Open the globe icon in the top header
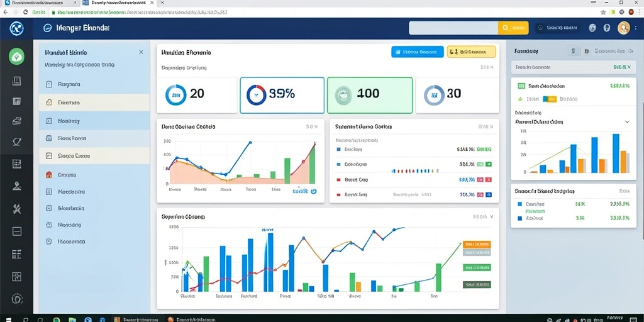Viewport: 644px width, 322px height. pos(592,28)
